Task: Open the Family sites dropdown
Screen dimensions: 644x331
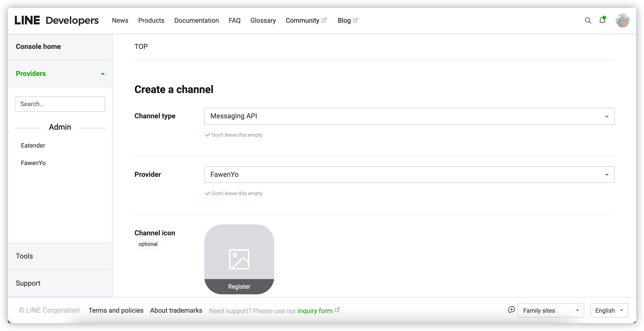Action: coord(551,310)
